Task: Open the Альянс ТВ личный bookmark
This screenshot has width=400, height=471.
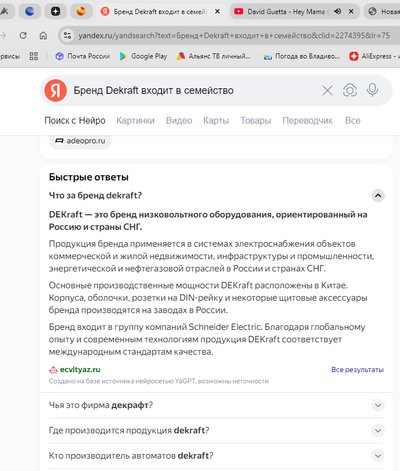Action: [x=213, y=56]
